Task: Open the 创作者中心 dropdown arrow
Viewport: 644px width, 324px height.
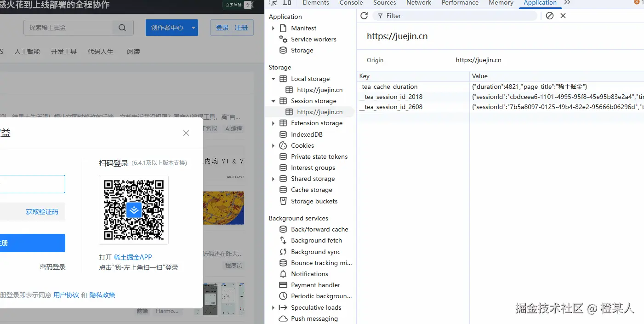Action: pos(194,28)
